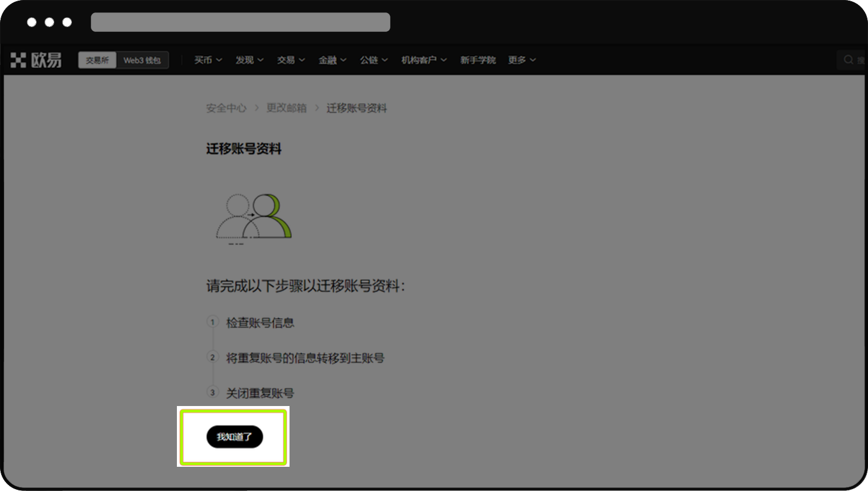Open the 金融 dropdown menu
The image size is (868, 491).
coord(332,60)
